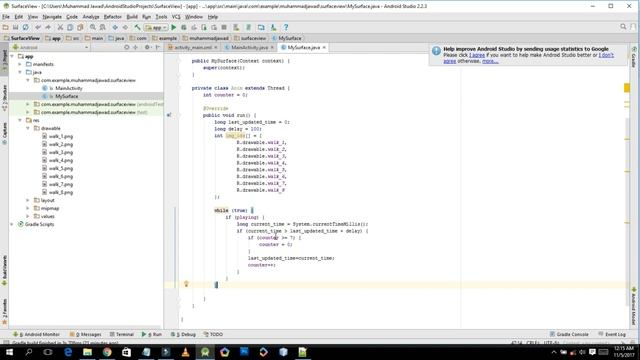Click the Copy toolbar icon

70,27
